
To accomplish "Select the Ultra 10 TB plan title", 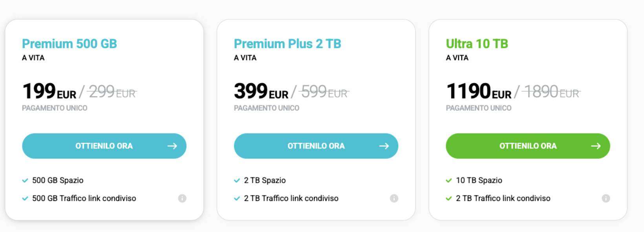I will 478,44.
